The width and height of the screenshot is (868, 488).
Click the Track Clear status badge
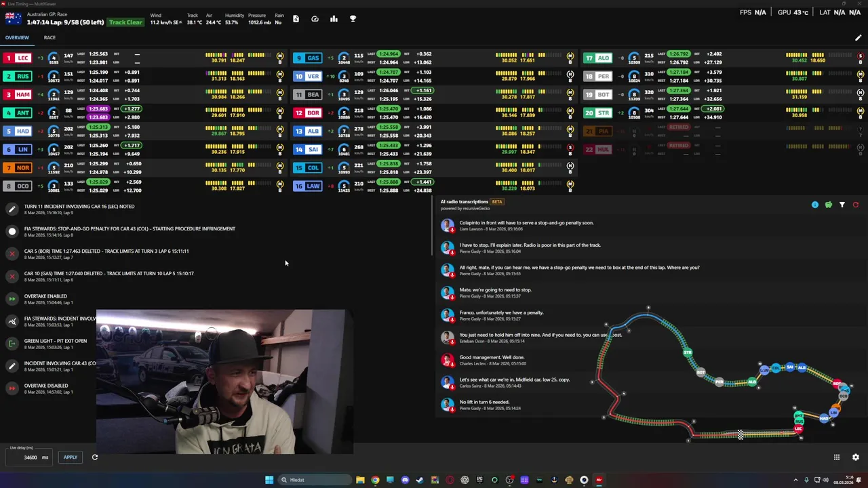(125, 22)
